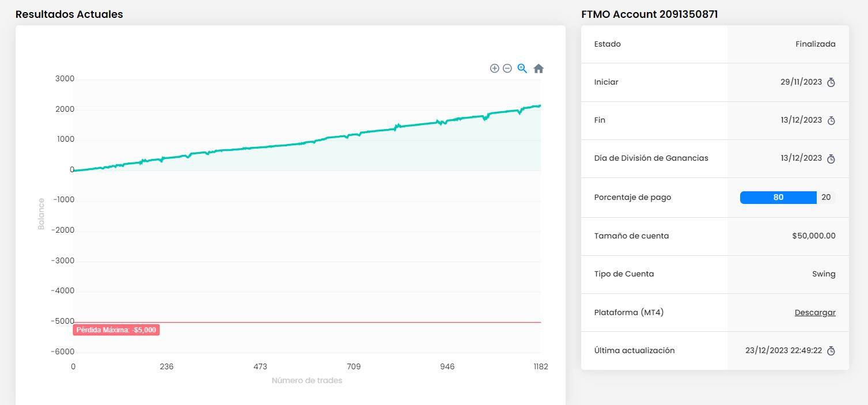Click the green balance line's end point
Viewport: 868px width, 405px height.
click(540, 105)
